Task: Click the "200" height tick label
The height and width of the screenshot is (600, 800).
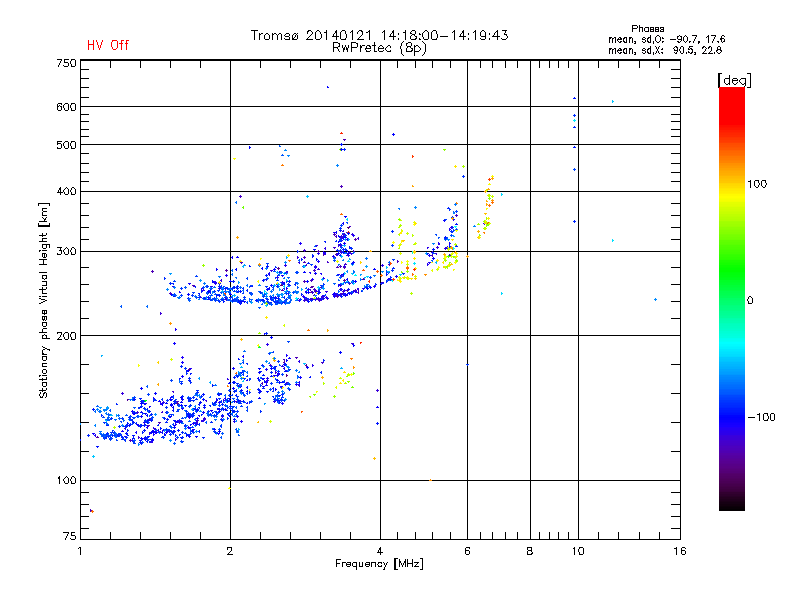Action: (66, 336)
